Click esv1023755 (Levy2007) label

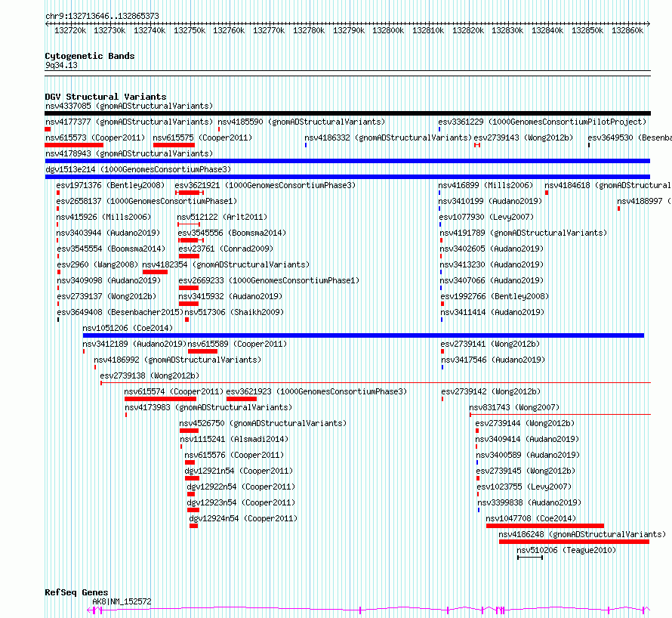[x=525, y=487]
